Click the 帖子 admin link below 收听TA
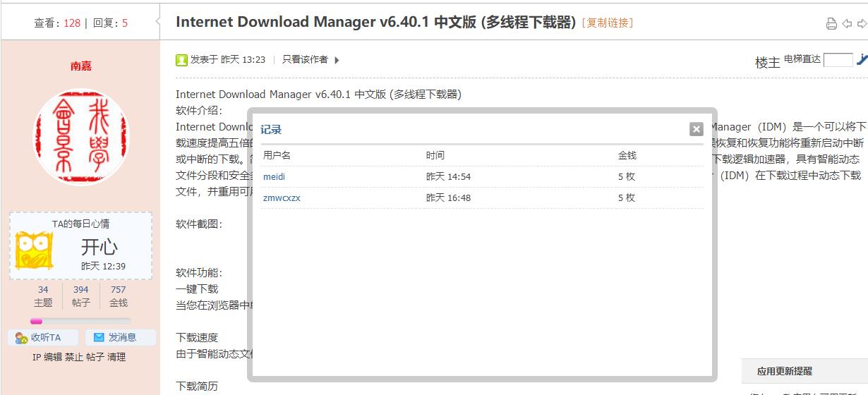The height and width of the screenshot is (395, 868). point(95,357)
